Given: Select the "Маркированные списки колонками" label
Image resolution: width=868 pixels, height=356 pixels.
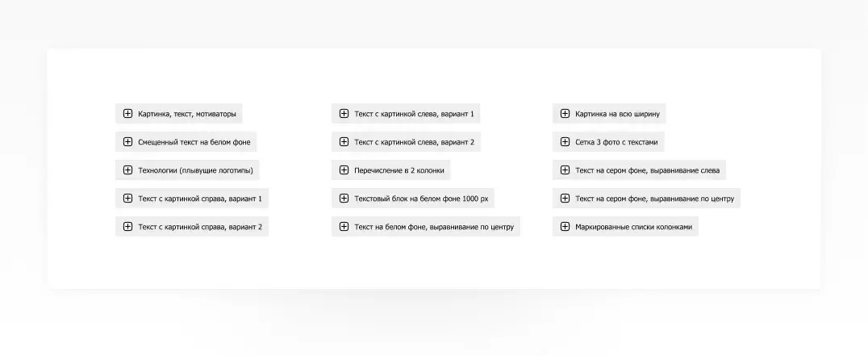Looking at the screenshot, I should click(x=633, y=227).
